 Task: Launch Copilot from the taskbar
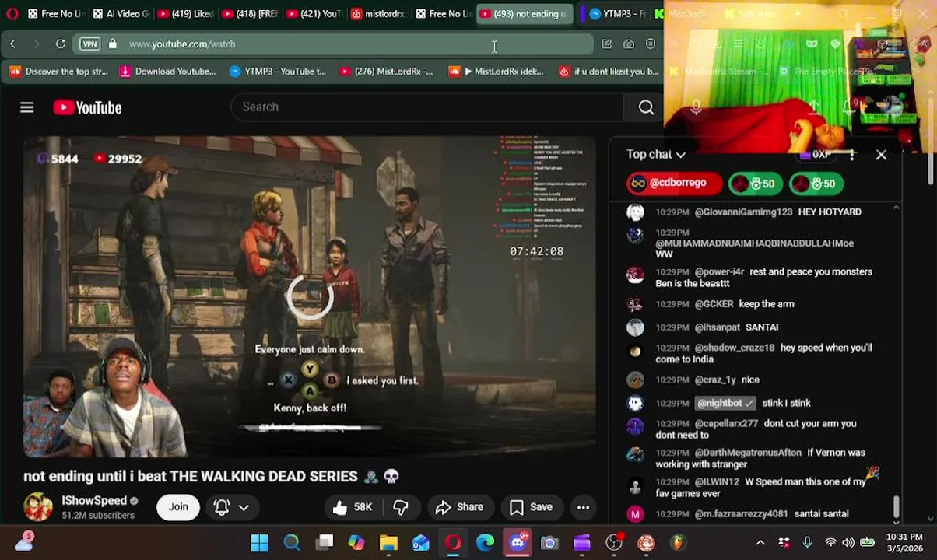[x=356, y=543]
